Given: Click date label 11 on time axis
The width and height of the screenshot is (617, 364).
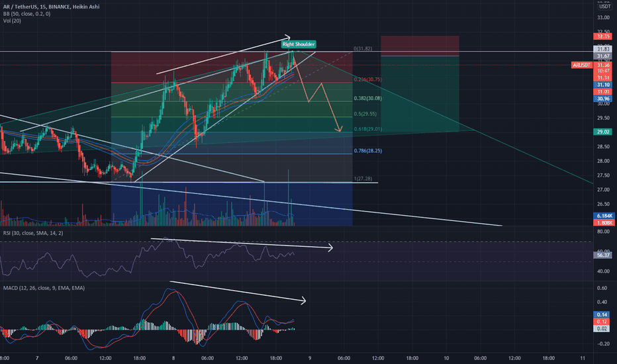Looking at the screenshot, I should point(583,358).
